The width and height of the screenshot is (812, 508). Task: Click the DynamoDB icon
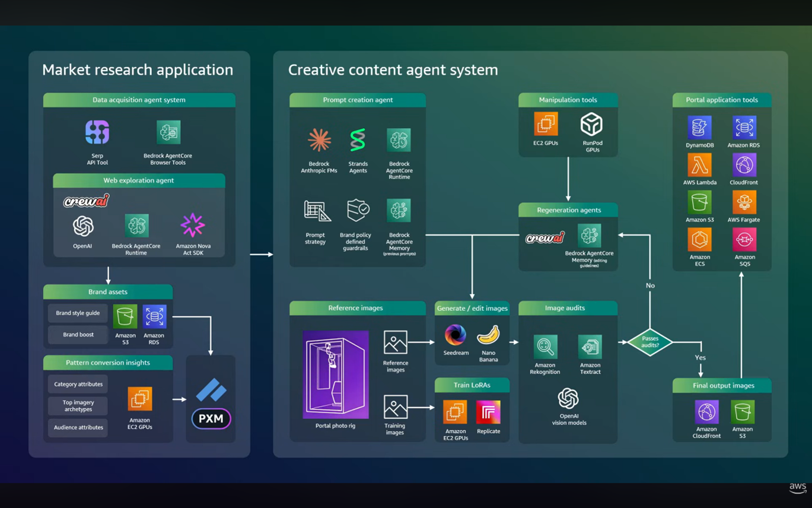[699, 128]
